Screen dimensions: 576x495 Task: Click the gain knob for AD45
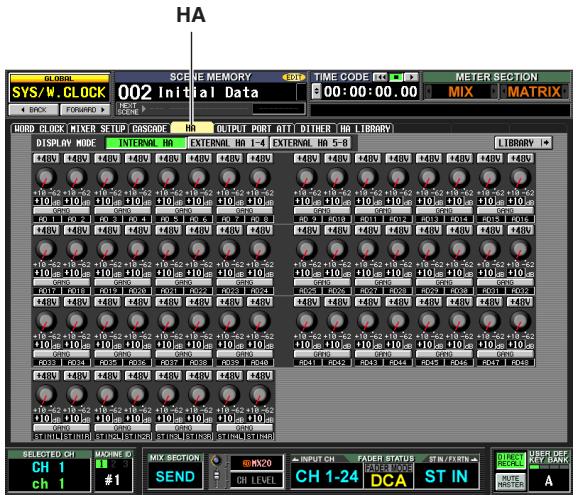point(429,321)
